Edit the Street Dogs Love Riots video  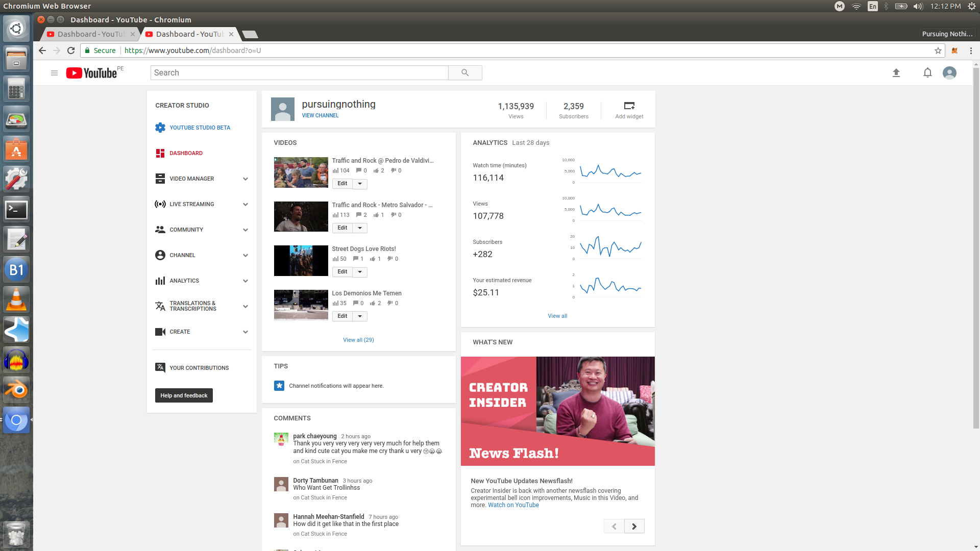[342, 272]
